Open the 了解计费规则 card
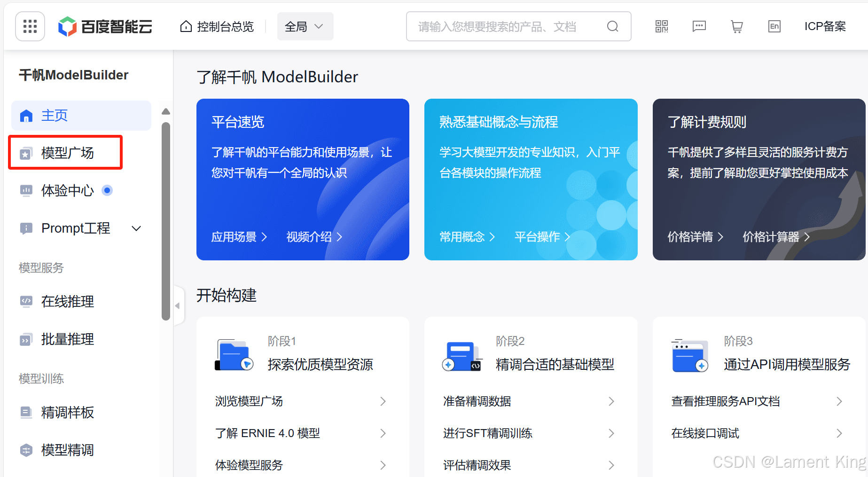 click(x=759, y=179)
